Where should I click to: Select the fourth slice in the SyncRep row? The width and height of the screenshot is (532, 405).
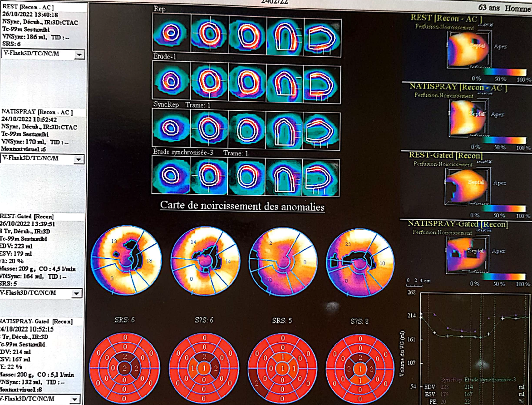coord(284,128)
